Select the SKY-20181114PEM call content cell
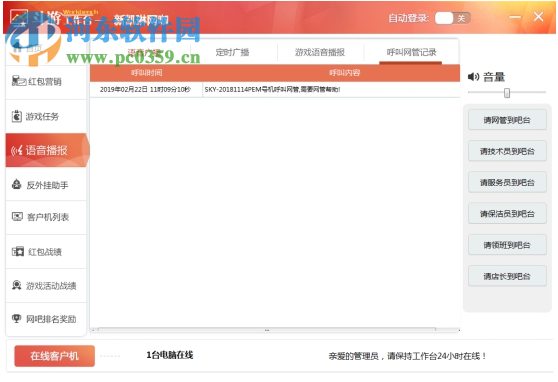558x382 pixels. click(331, 89)
